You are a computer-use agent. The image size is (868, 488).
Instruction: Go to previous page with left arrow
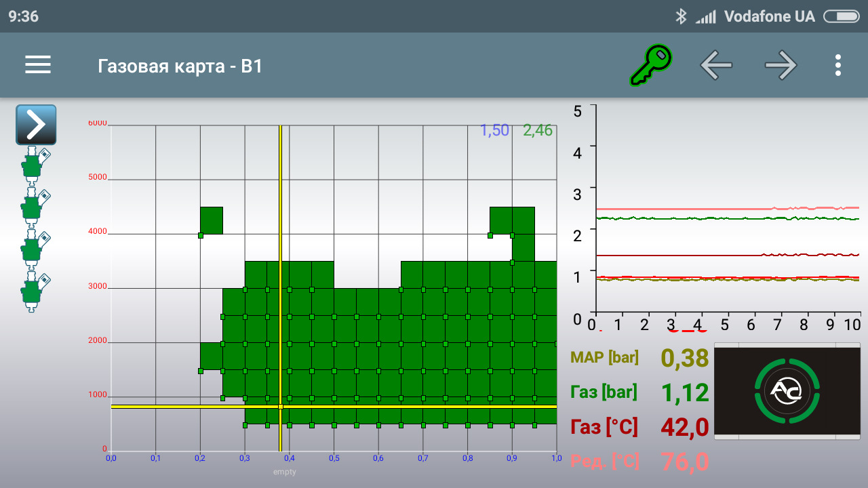pyautogui.click(x=716, y=65)
